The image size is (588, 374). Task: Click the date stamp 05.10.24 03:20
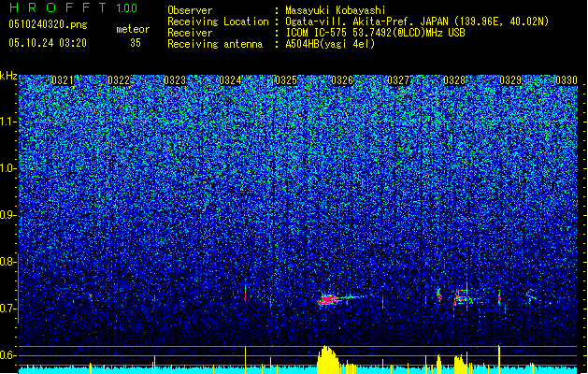coord(48,43)
